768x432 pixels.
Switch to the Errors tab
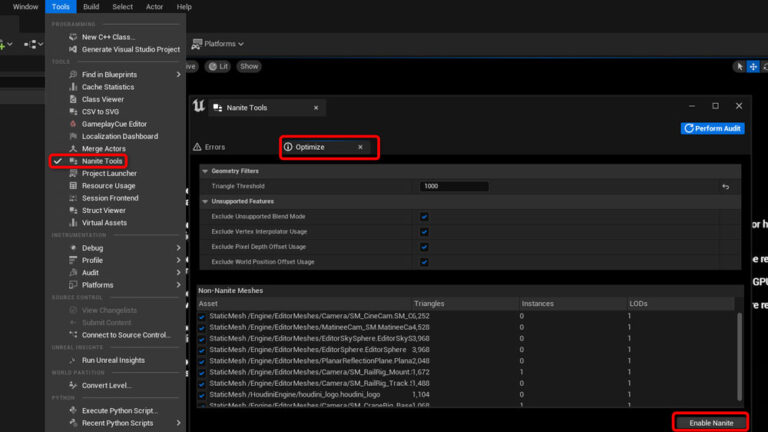(x=215, y=147)
